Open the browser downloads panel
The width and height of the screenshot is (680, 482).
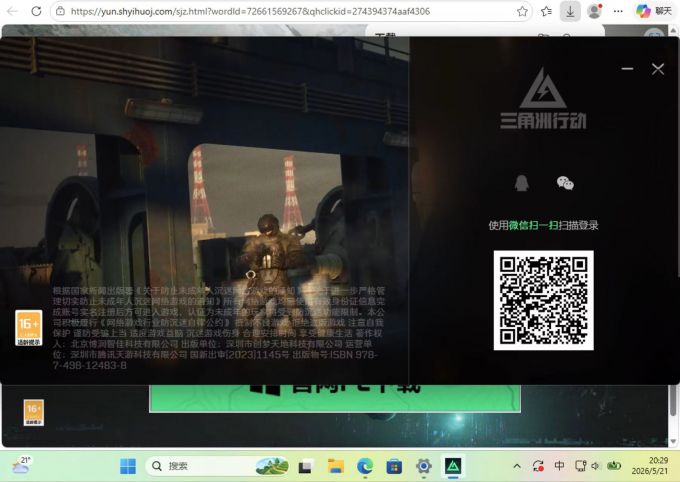point(570,11)
